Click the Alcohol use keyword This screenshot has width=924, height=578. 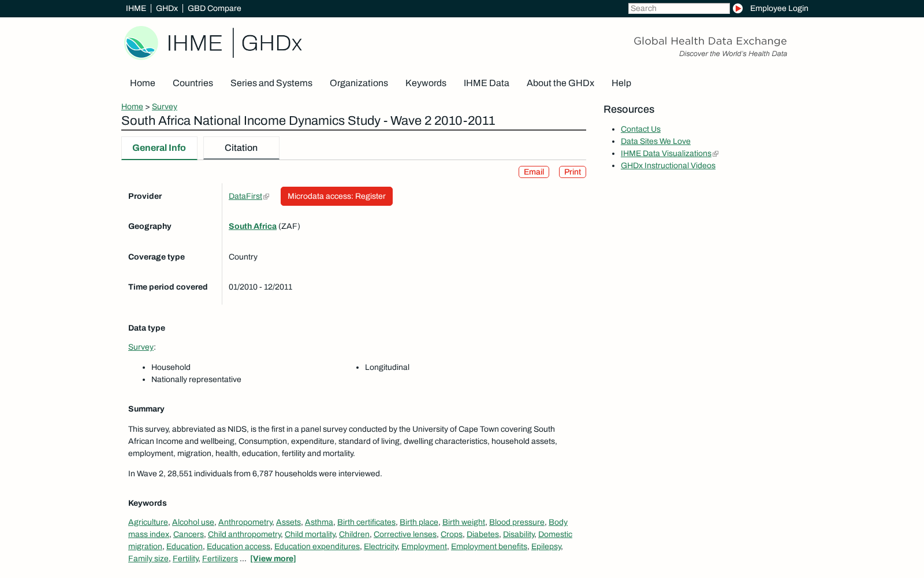click(x=193, y=523)
